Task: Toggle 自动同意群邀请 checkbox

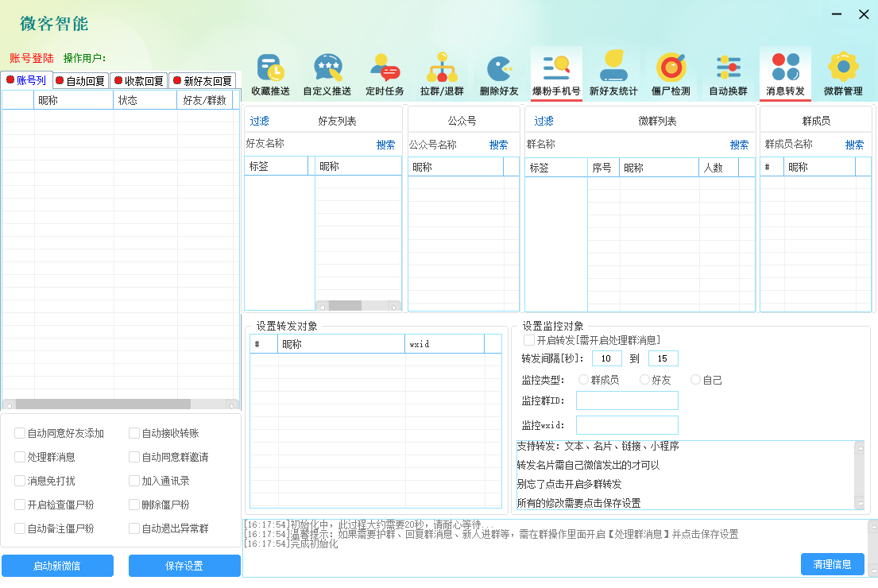Action: (133, 457)
